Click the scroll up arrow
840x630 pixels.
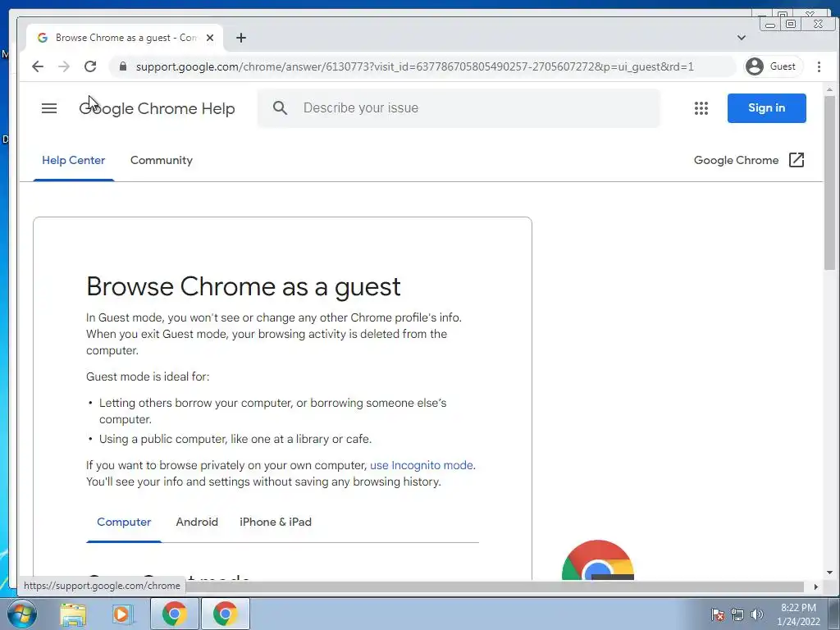829,89
